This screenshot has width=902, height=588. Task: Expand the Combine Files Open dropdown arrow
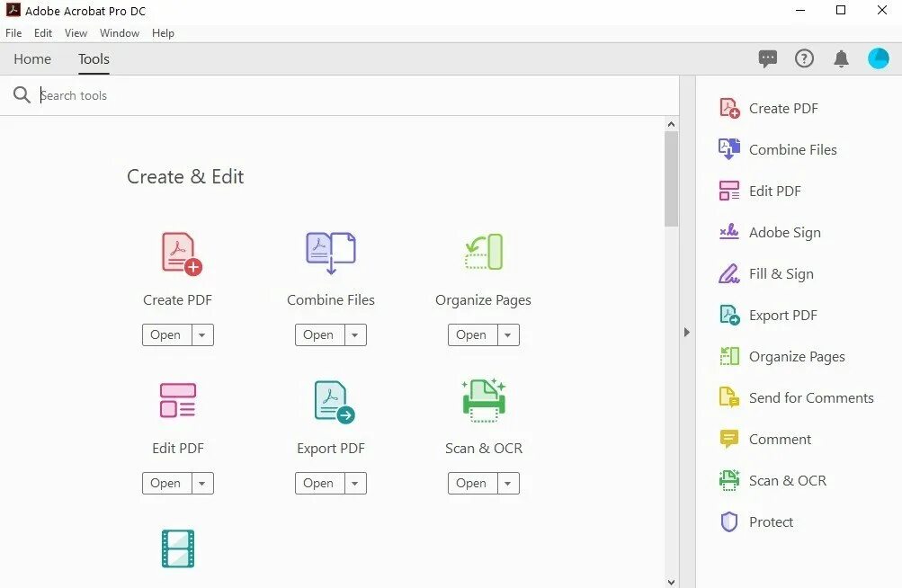click(355, 334)
